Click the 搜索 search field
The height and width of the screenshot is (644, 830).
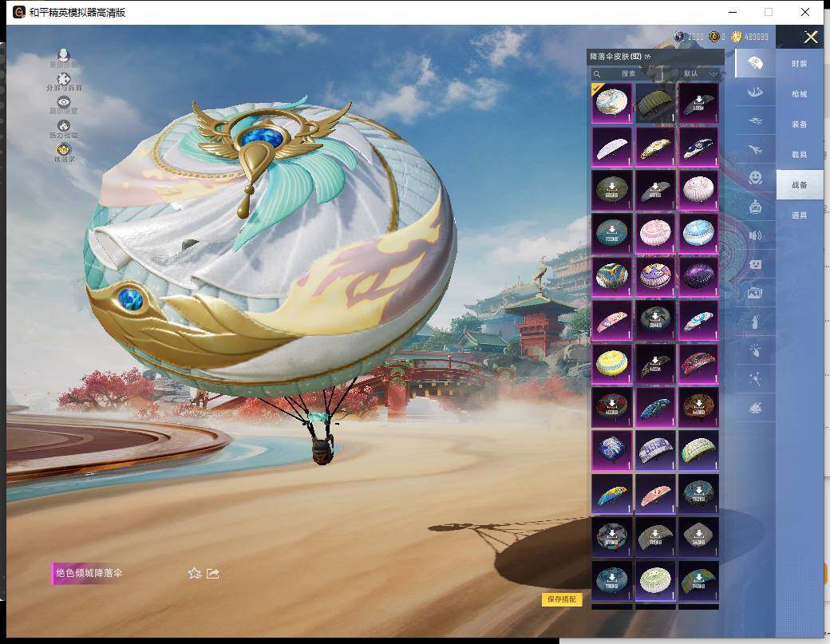(628, 73)
